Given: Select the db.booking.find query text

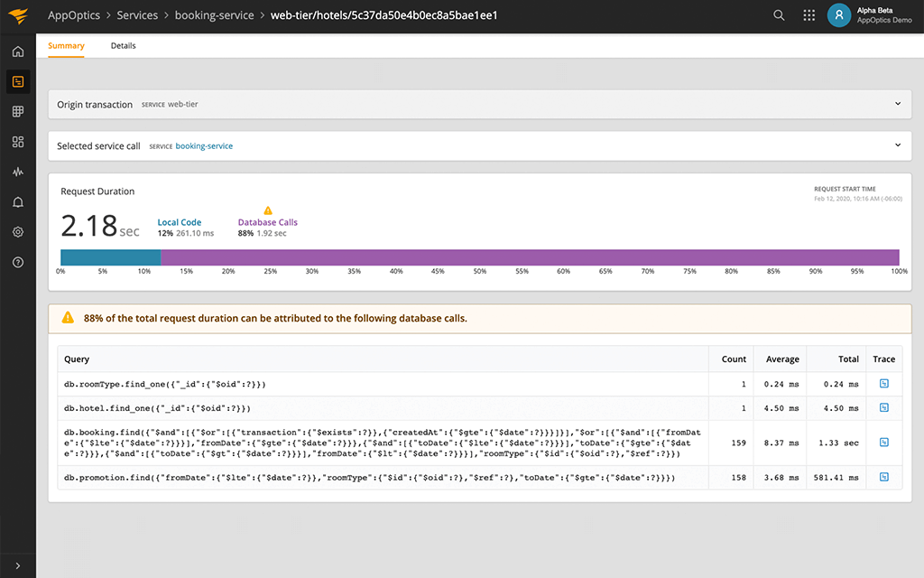Looking at the screenshot, I should pos(383,443).
